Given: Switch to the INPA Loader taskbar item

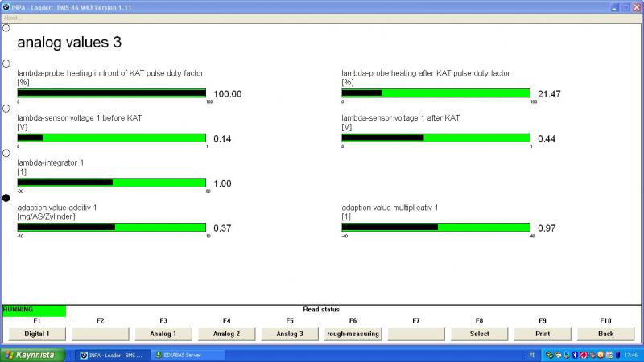Looking at the screenshot, I should [112, 355].
